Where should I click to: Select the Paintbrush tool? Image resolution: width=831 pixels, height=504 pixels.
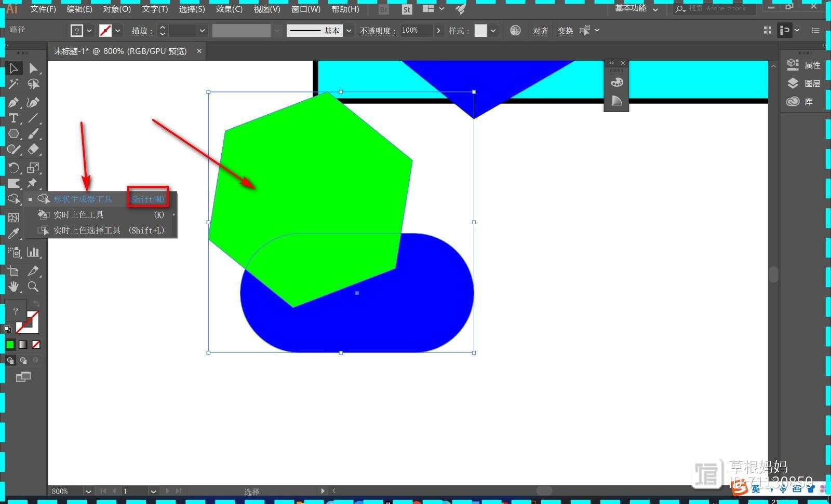click(33, 133)
